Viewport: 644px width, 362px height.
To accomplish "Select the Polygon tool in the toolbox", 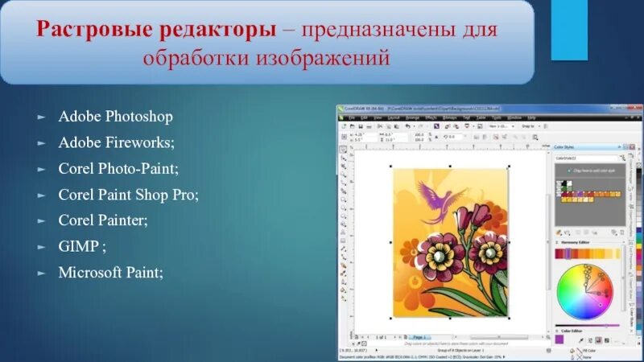I will click(x=344, y=216).
